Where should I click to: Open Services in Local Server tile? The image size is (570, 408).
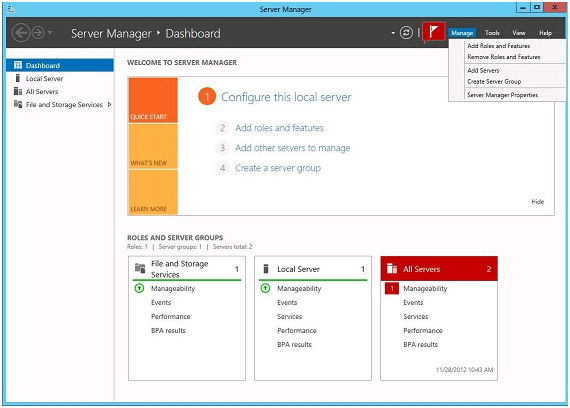pos(289,316)
